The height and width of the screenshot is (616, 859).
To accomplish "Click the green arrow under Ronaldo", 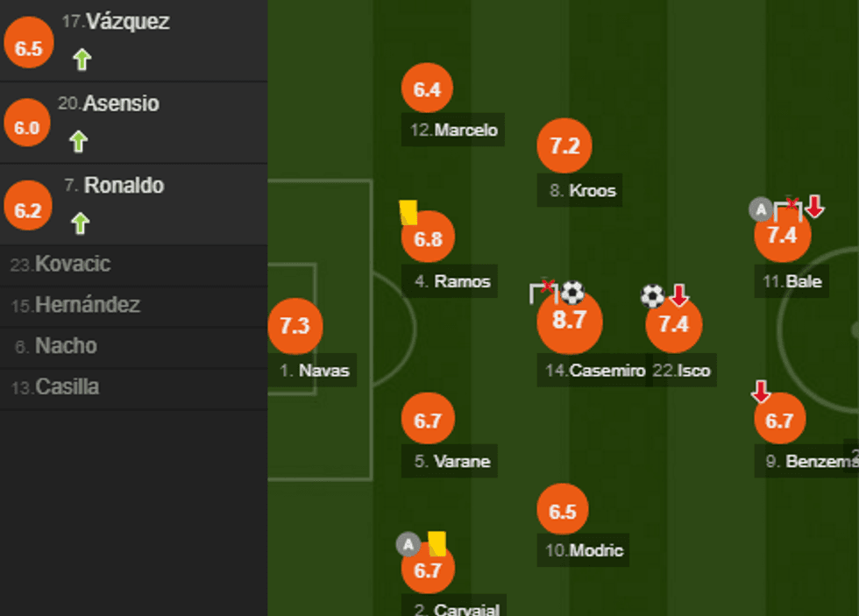I will tap(80, 223).
